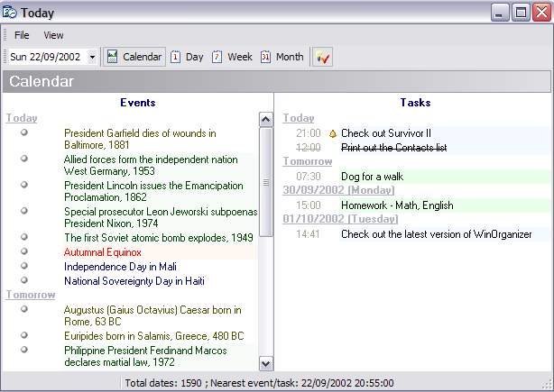Viewport: 554px width, 392px height.
Task: Click bullet beside President Garfield event
Action: pyautogui.click(x=24, y=132)
